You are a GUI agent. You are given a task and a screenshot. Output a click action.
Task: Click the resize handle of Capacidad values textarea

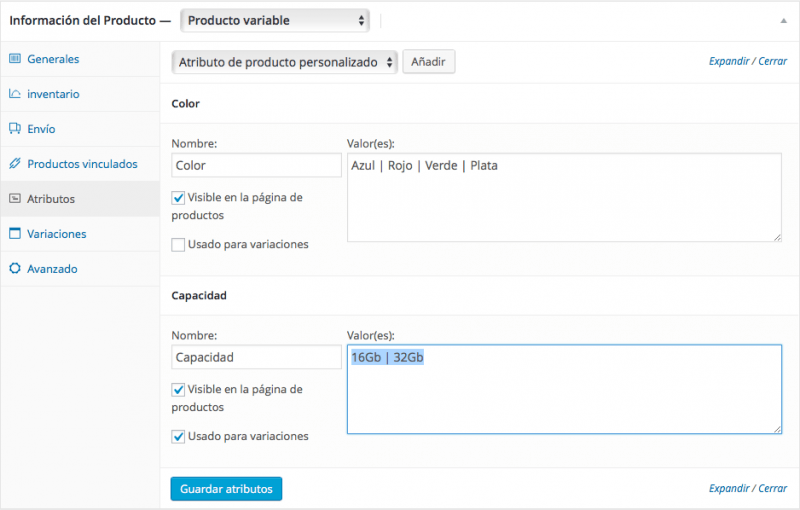(x=777, y=429)
